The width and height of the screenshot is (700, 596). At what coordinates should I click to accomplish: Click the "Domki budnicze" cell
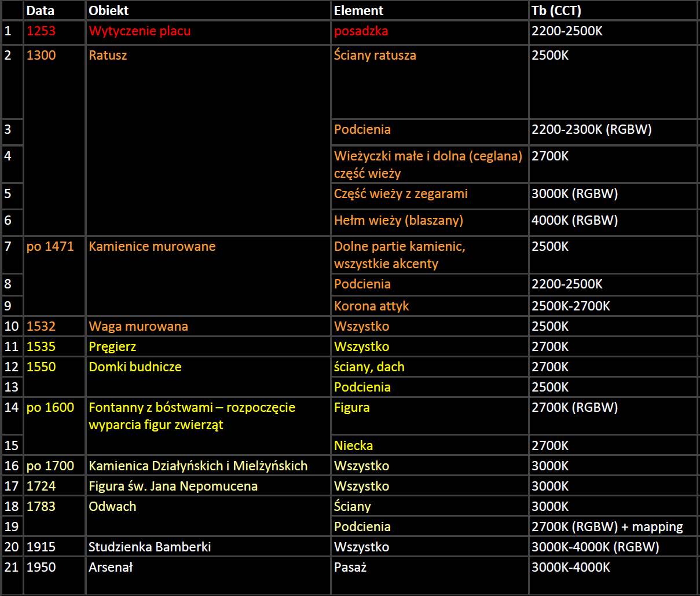[x=135, y=367]
